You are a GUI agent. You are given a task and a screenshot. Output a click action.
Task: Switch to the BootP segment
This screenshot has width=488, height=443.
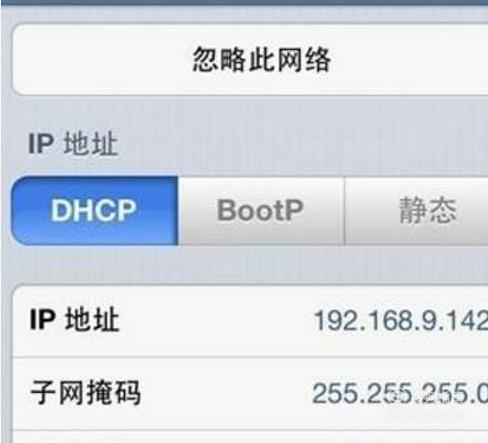[261, 211]
